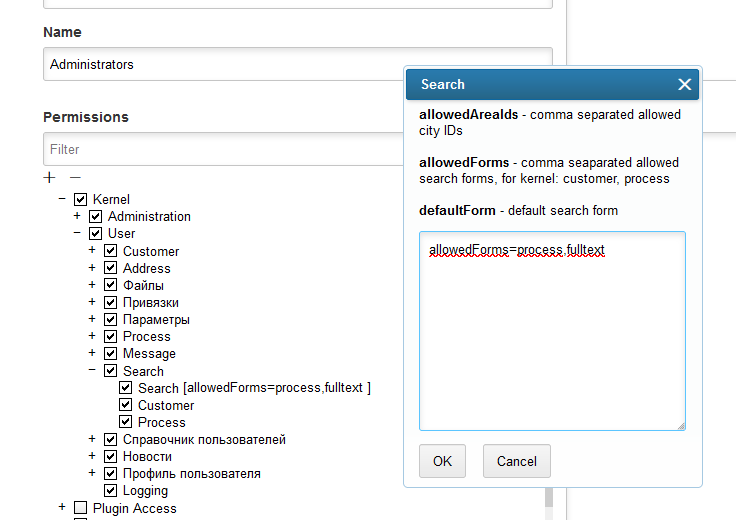Screen dimensions: 736x520
Task: Click the permissions Filter field
Action: point(223,149)
